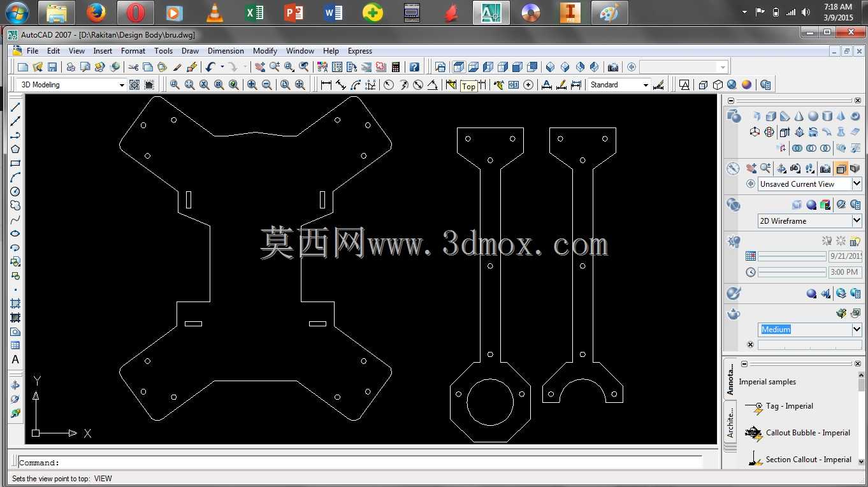Select the Multiline Text tool

tap(15, 360)
